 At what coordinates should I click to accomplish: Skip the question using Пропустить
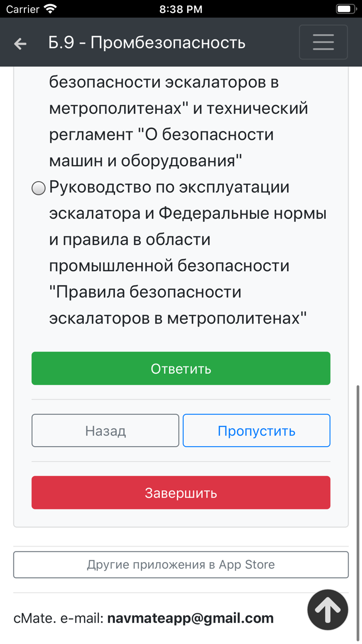pos(256,430)
